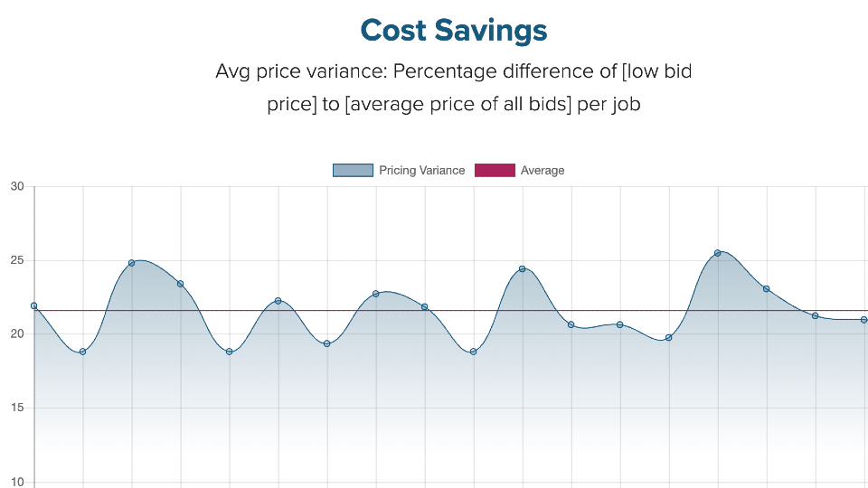Select the third-to-last data point on the line

click(x=767, y=289)
